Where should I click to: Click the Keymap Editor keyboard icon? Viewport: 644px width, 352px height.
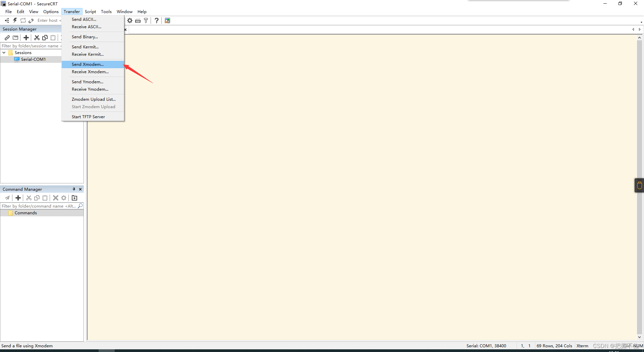(x=138, y=20)
